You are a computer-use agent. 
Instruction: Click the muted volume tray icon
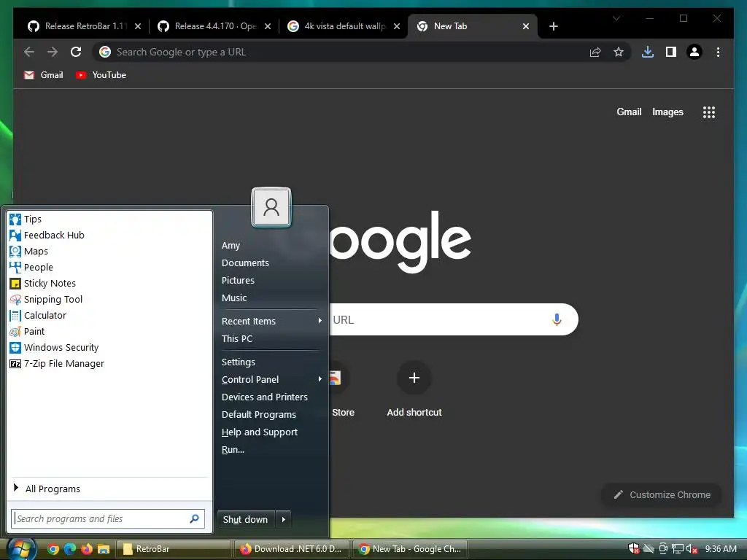[692, 549]
